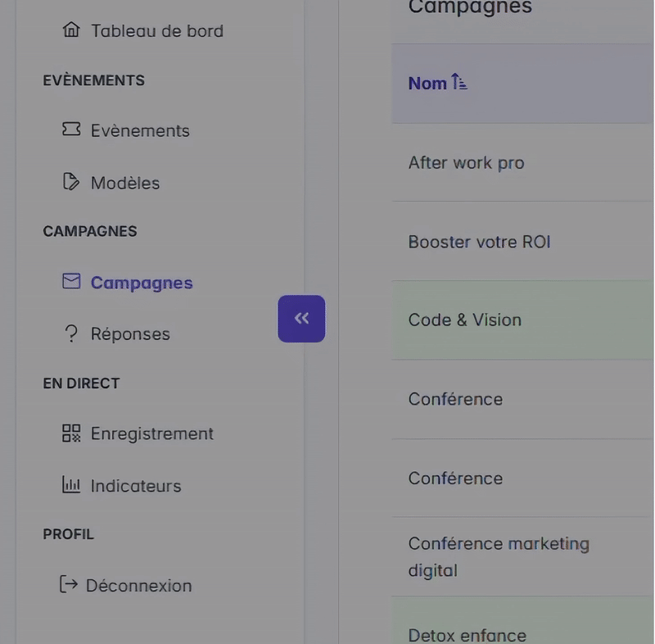Click the envelope icon beside Campagnes
655x644 pixels.
click(71, 282)
